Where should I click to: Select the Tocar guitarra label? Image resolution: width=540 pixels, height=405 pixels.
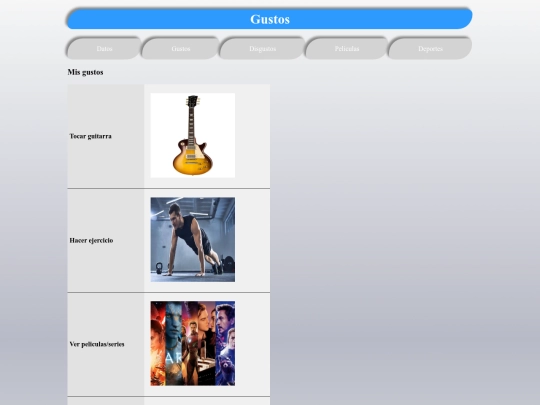click(91, 136)
